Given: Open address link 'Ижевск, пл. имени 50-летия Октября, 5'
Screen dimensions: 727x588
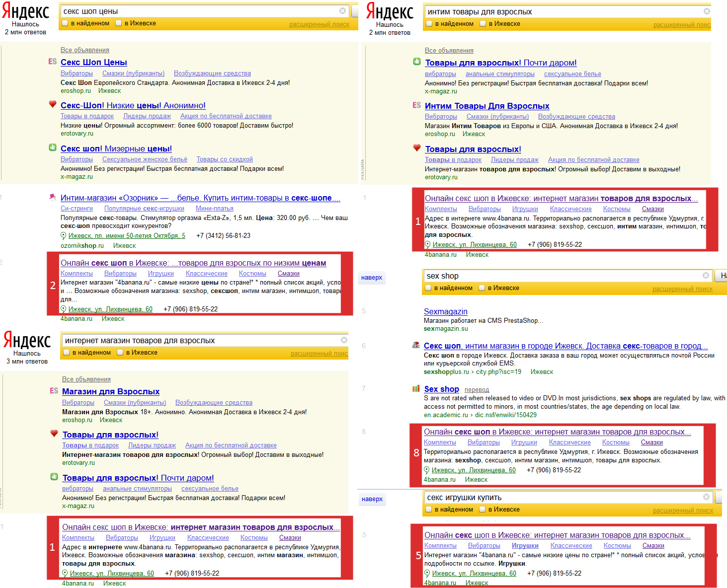Looking at the screenshot, I should pyautogui.click(x=127, y=236).
